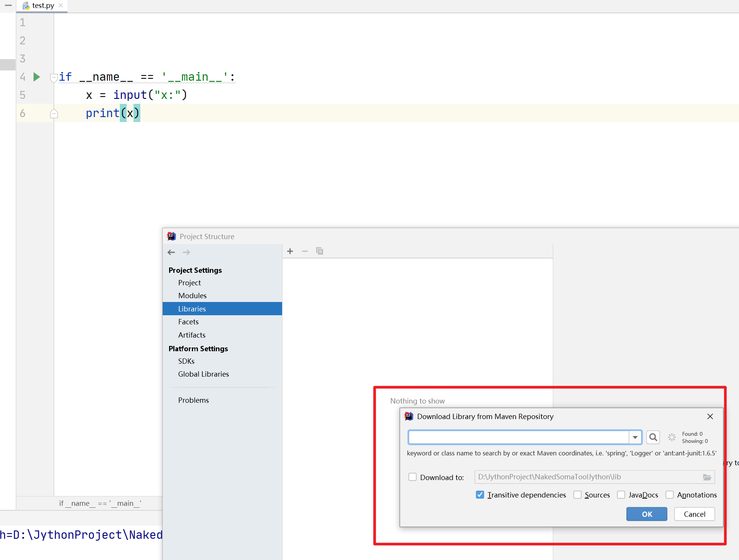This screenshot has width=739, height=560.
Task: Click in the Maven keyword search input field
Action: (518, 438)
